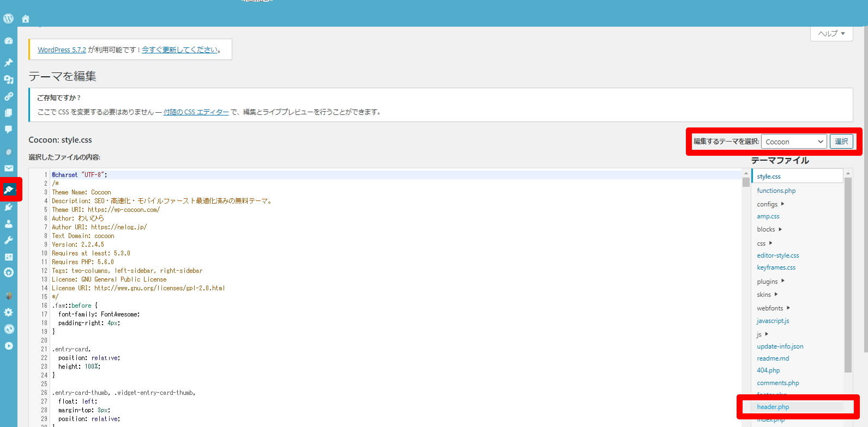The width and height of the screenshot is (868, 427).
Task: Open the WordPress 5.7.2 link
Action: [62, 50]
